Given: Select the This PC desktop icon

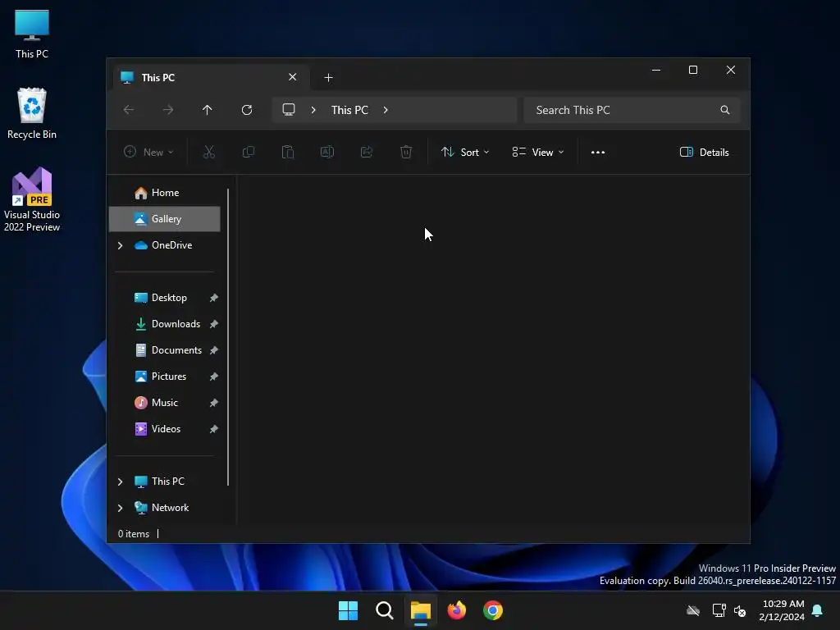Looking at the screenshot, I should [32, 34].
